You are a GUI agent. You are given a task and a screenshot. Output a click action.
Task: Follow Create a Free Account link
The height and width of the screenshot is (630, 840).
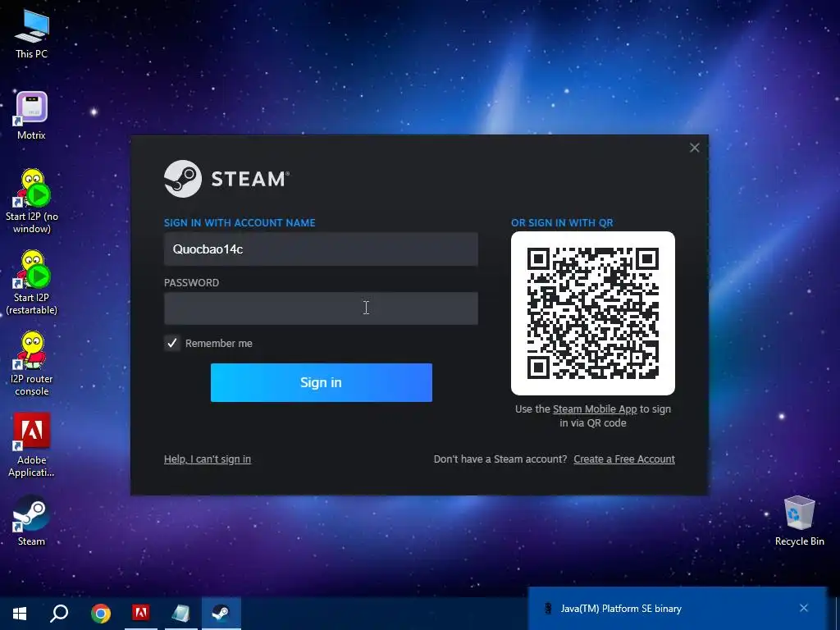pos(624,459)
